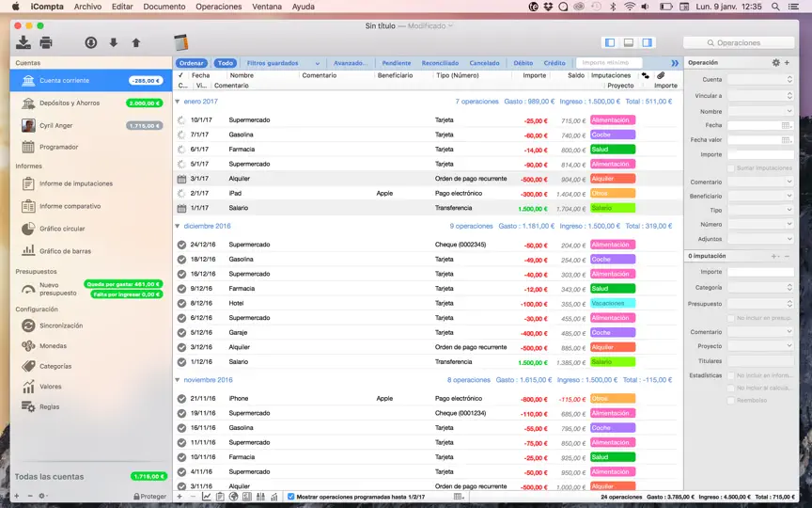This screenshot has height=508, width=812.
Task: Click the Avanzado… filter button
Action: point(351,63)
